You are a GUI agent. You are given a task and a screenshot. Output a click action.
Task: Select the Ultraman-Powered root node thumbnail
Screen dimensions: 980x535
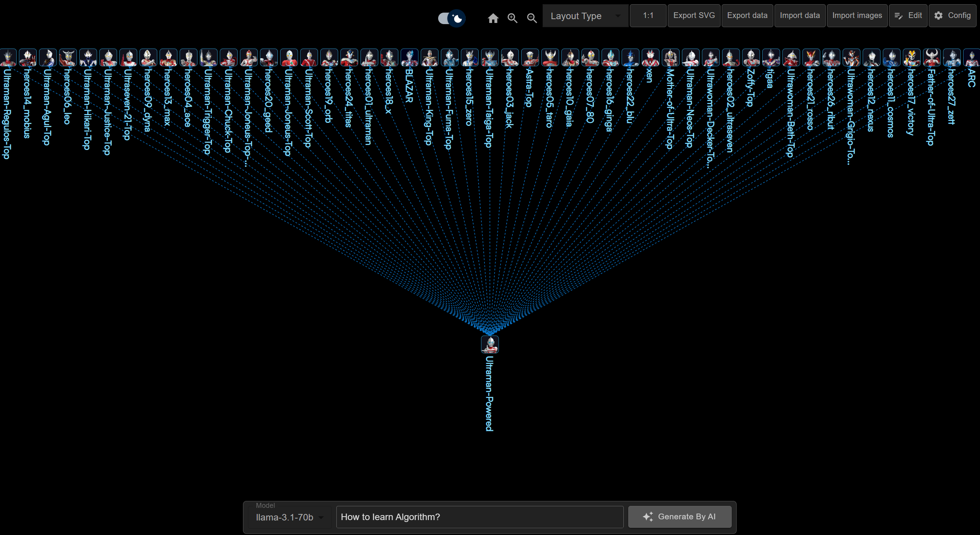490,344
